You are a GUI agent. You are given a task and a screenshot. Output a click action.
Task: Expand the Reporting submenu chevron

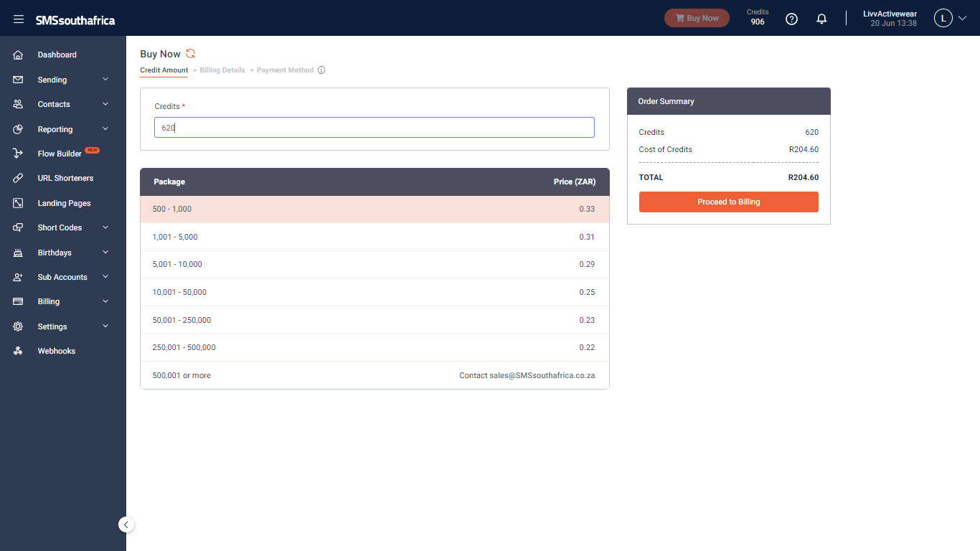click(105, 129)
